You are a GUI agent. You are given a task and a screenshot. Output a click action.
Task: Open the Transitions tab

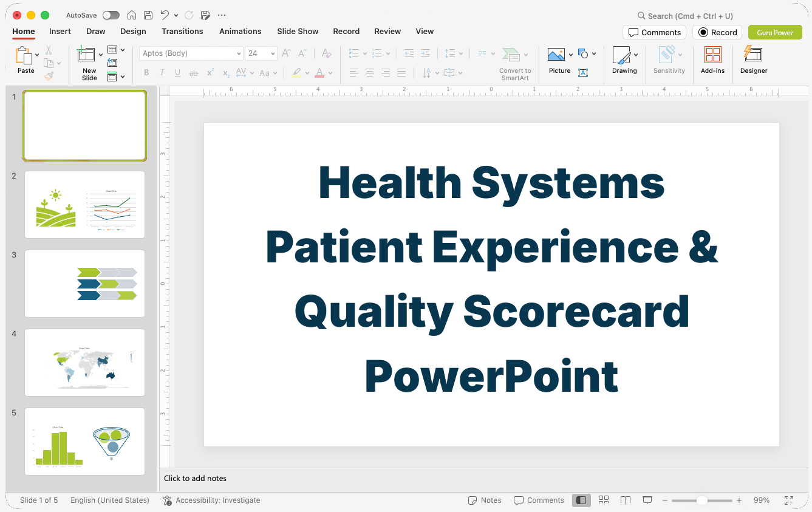coord(182,31)
